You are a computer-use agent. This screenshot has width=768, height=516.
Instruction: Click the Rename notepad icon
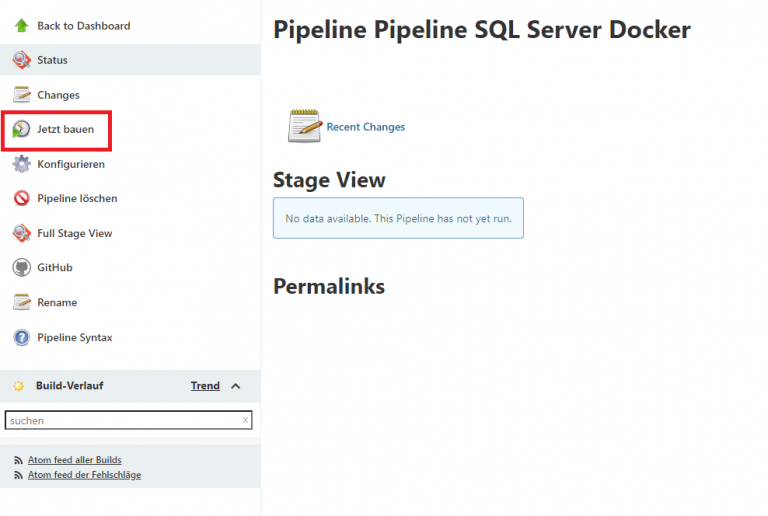(x=22, y=302)
